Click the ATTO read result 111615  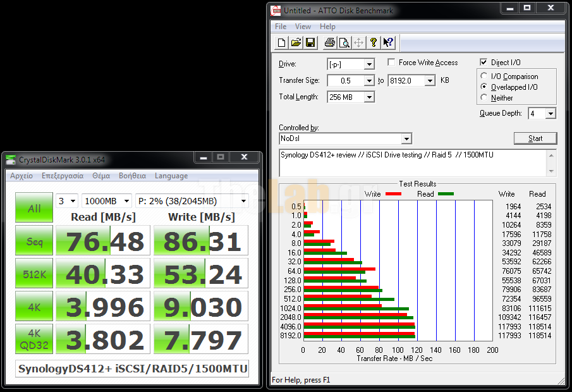pyautogui.click(x=540, y=309)
